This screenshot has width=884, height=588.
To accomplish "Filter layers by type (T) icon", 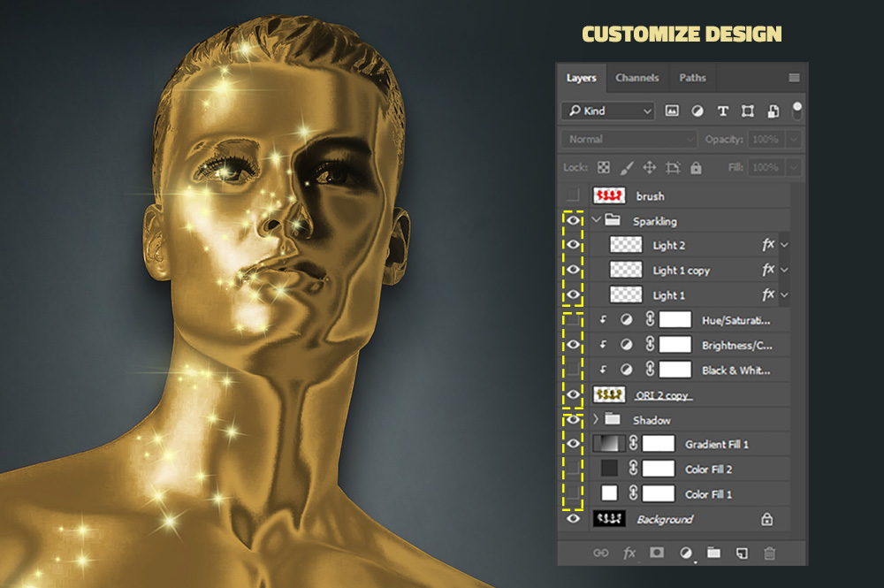I will coord(722,111).
